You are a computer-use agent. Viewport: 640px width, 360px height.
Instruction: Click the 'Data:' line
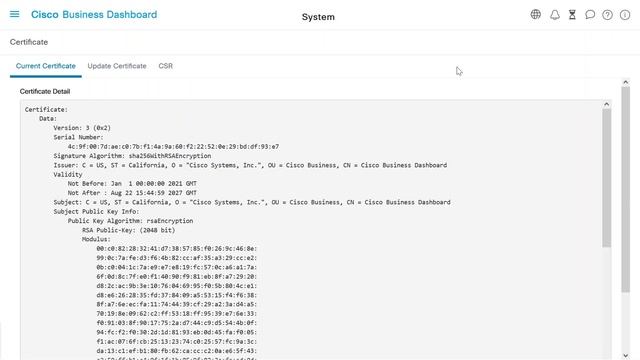point(48,119)
